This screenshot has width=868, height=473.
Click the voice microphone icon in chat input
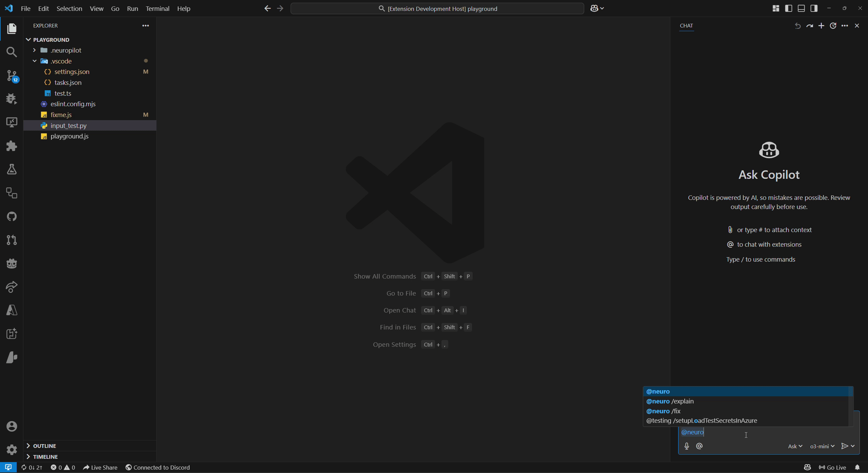click(687, 446)
